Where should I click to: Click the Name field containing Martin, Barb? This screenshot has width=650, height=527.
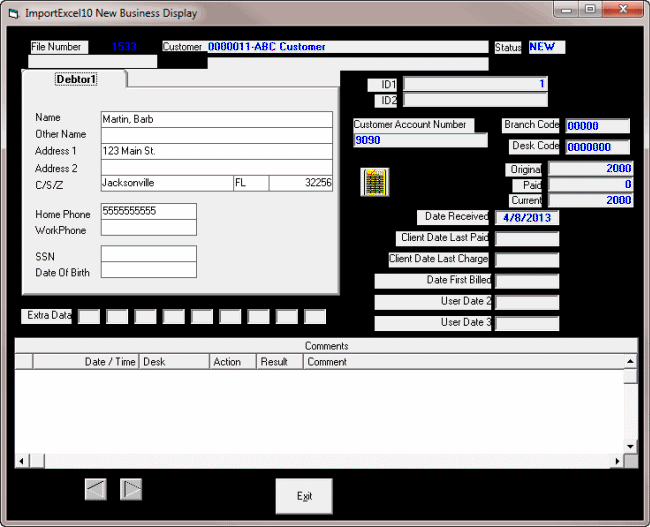pos(216,119)
